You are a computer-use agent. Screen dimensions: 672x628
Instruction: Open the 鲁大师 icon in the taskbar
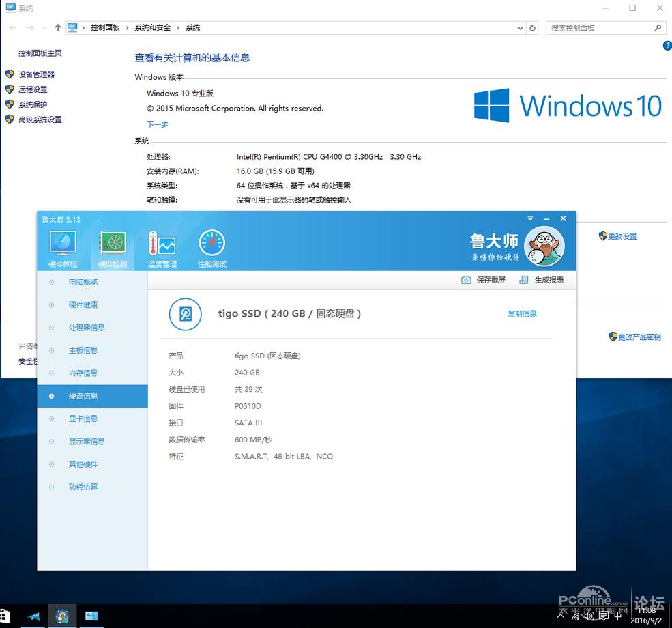tap(62, 616)
